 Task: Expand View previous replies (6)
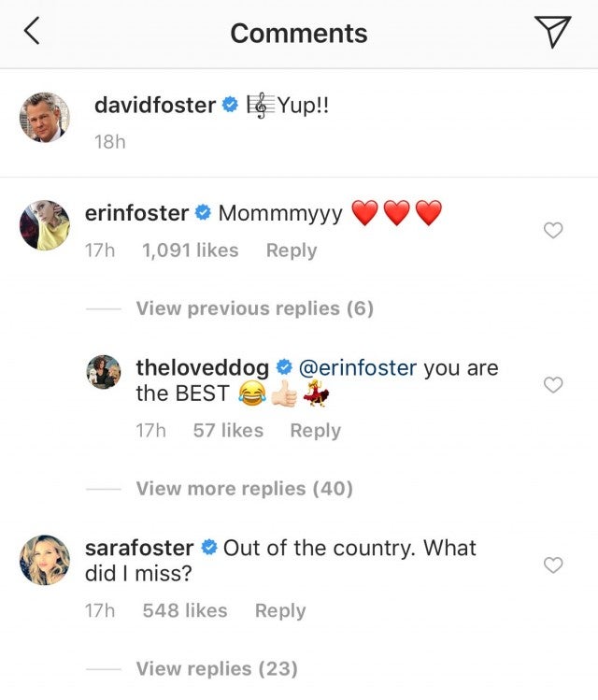254,308
